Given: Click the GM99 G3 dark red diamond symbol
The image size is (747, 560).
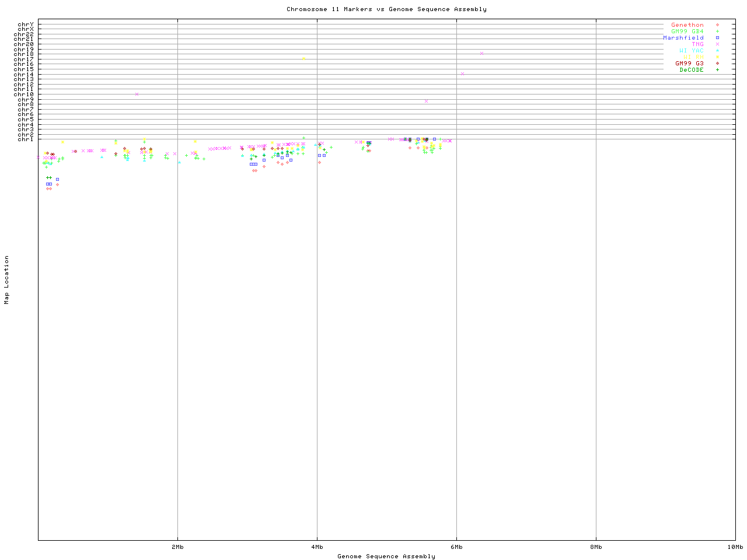Looking at the screenshot, I should 717,64.
